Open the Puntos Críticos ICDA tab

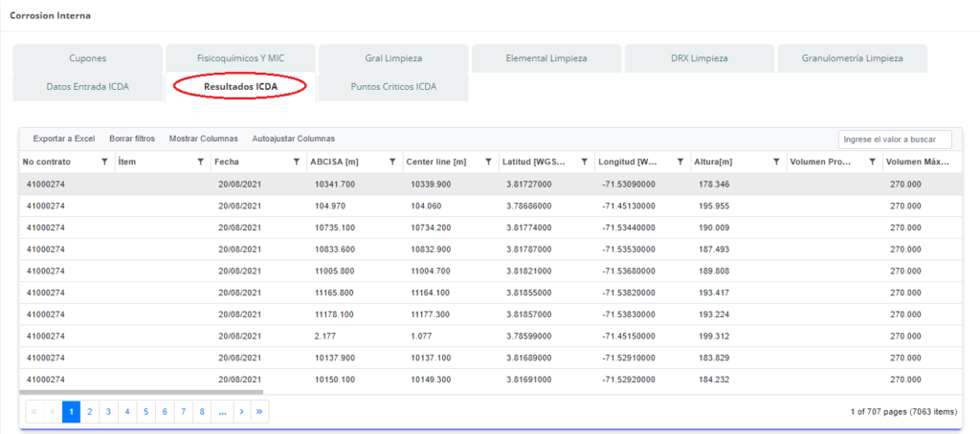tap(393, 87)
